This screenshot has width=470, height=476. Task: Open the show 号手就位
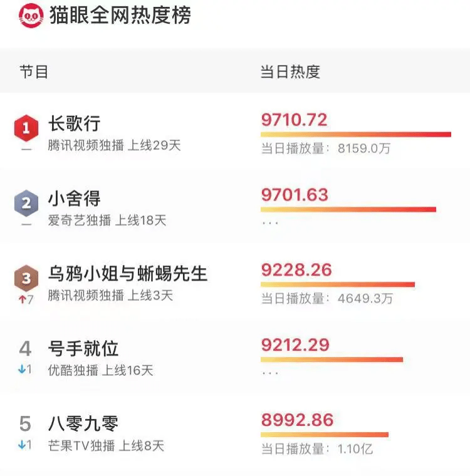pyautogui.click(x=83, y=348)
